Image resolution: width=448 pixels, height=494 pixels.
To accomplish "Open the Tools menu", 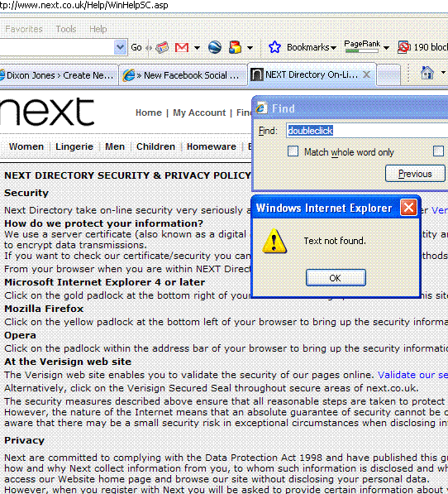I will pyautogui.click(x=66, y=29).
